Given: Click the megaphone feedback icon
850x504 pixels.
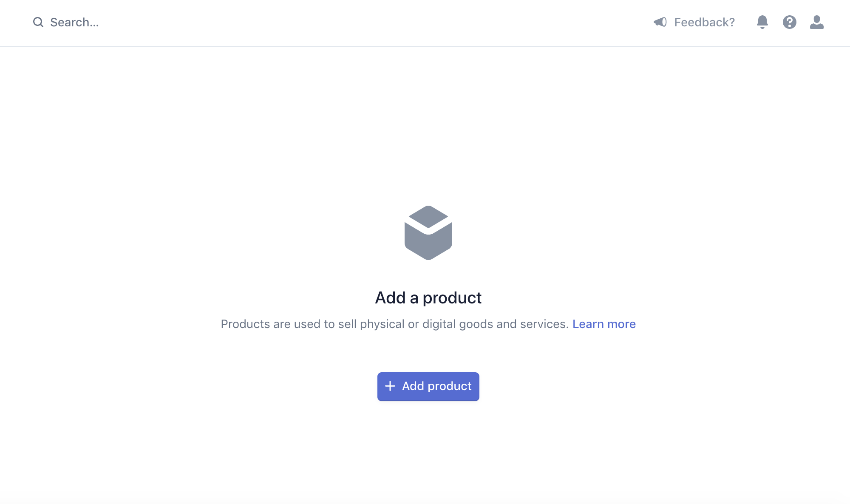Looking at the screenshot, I should point(660,22).
